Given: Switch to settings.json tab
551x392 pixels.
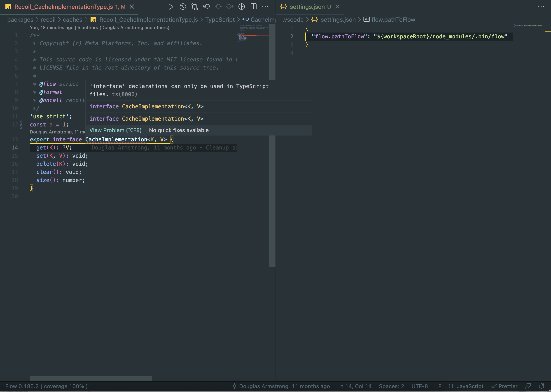Looking at the screenshot, I should coord(307,7).
